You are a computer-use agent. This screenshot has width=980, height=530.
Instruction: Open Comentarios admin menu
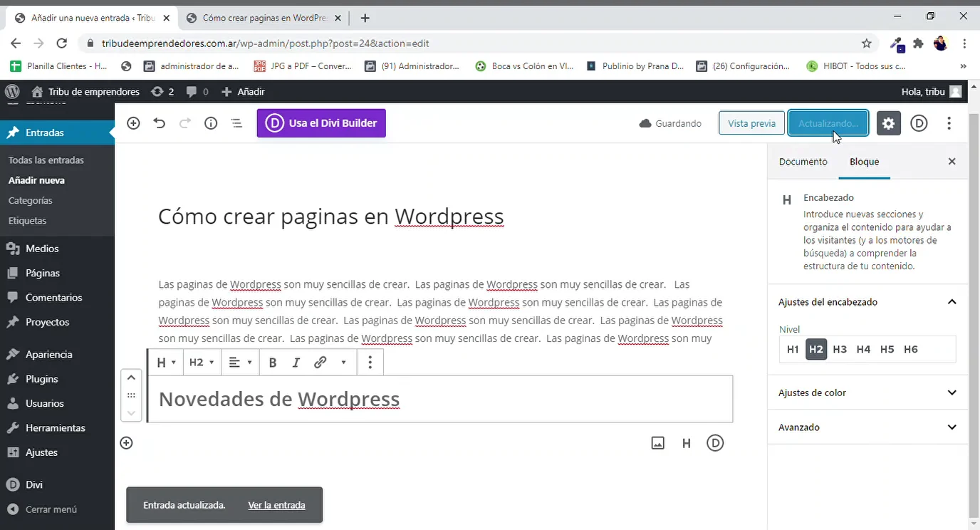pos(57,298)
